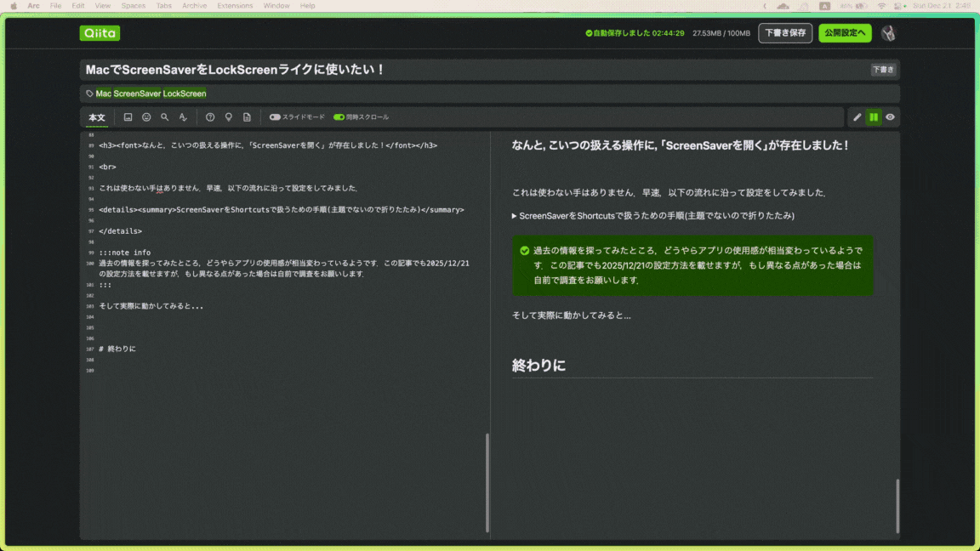This screenshot has width=980, height=551.
Task: Click the Mac tag
Action: (x=104, y=94)
